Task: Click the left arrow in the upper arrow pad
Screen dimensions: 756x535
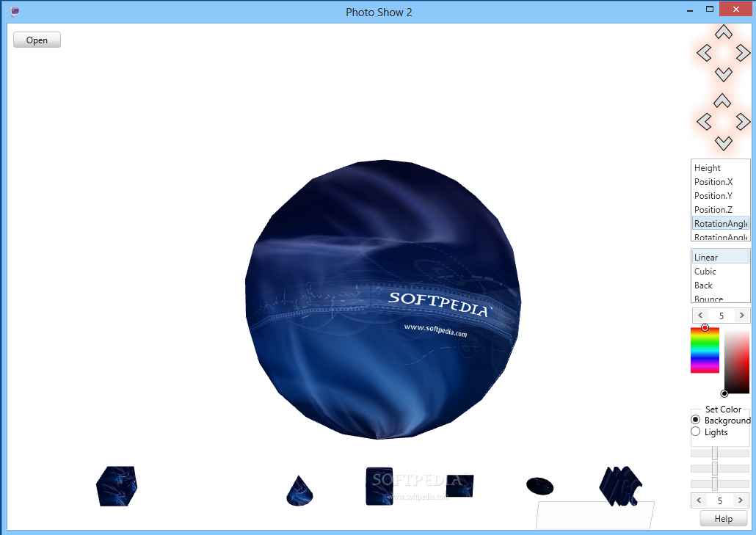Action: click(704, 53)
